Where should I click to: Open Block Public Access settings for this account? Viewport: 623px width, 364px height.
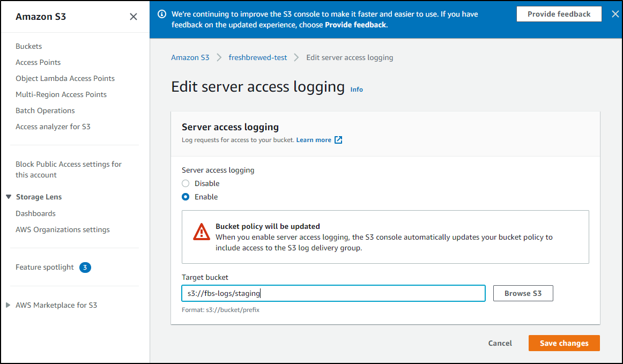[69, 170]
